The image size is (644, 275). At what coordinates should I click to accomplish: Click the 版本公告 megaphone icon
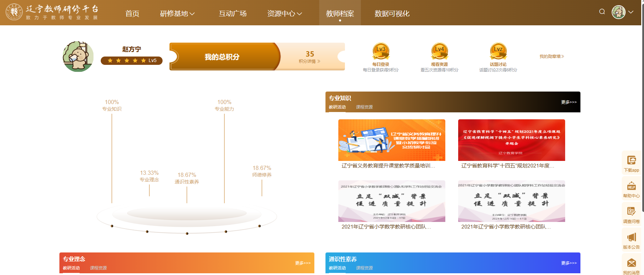[x=631, y=237]
